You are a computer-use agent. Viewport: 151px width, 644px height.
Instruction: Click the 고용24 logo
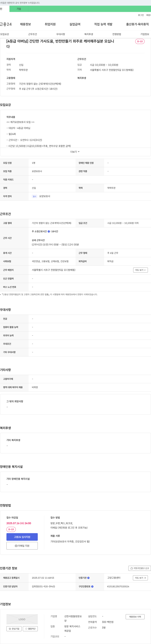tap(6, 24)
